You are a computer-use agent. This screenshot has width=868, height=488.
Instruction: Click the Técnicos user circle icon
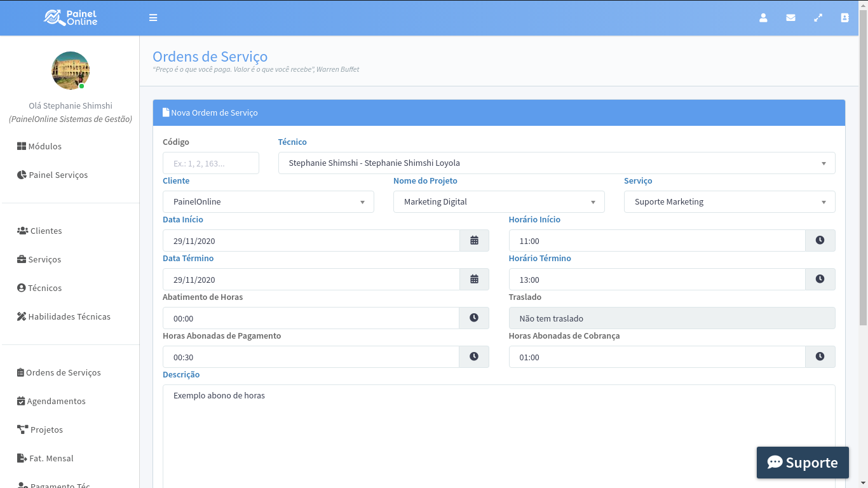[x=22, y=288]
